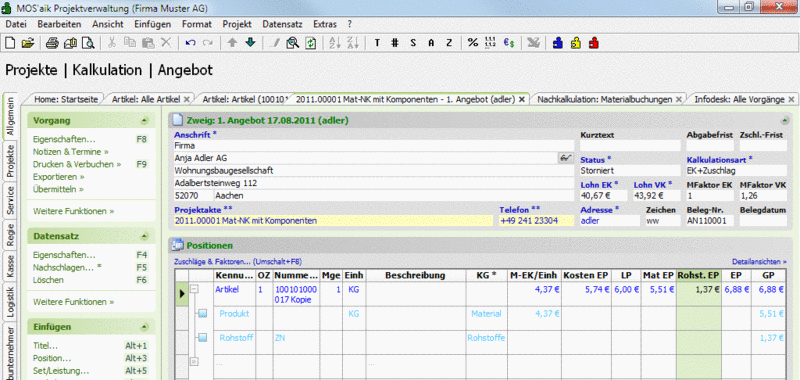
Task: Open Zuschläge & Faktoren link
Action: (x=238, y=262)
